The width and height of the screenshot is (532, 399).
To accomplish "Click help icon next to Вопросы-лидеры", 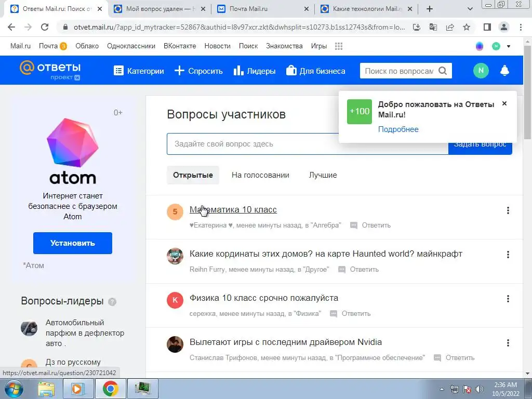I will pyautogui.click(x=112, y=302).
